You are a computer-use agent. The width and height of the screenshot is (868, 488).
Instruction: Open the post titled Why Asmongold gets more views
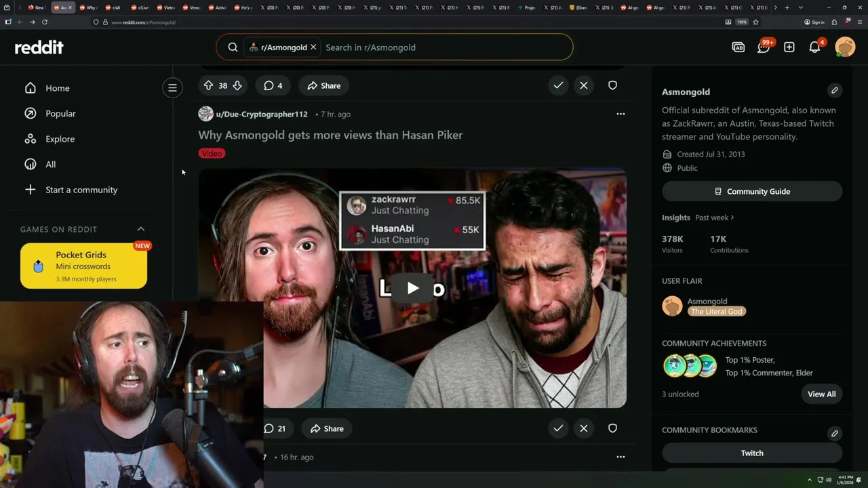coord(330,135)
